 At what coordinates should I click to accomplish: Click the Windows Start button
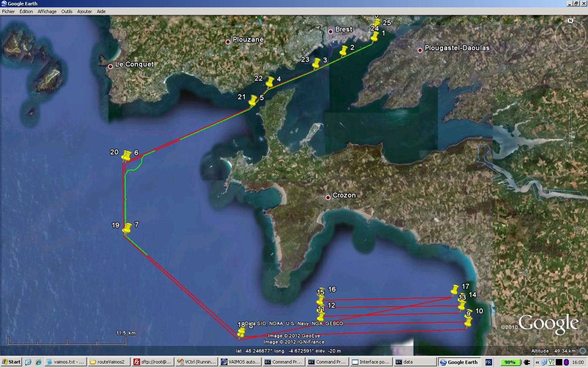(11, 362)
